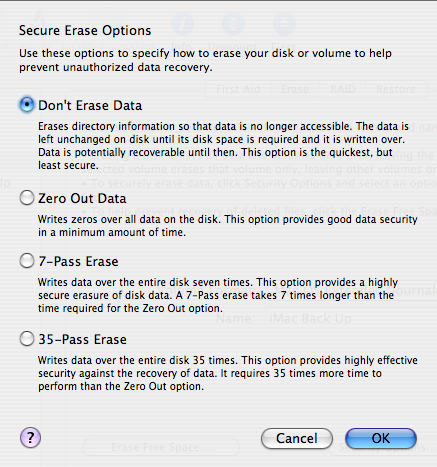Click the faded Unmount toolbar icon
Screen dimensions: 437x467
point(233,24)
